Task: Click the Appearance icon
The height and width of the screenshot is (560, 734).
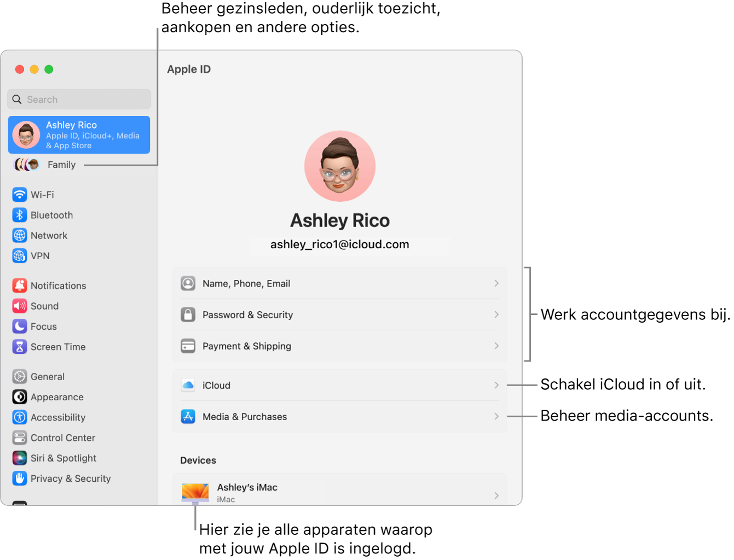Action: click(x=20, y=396)
